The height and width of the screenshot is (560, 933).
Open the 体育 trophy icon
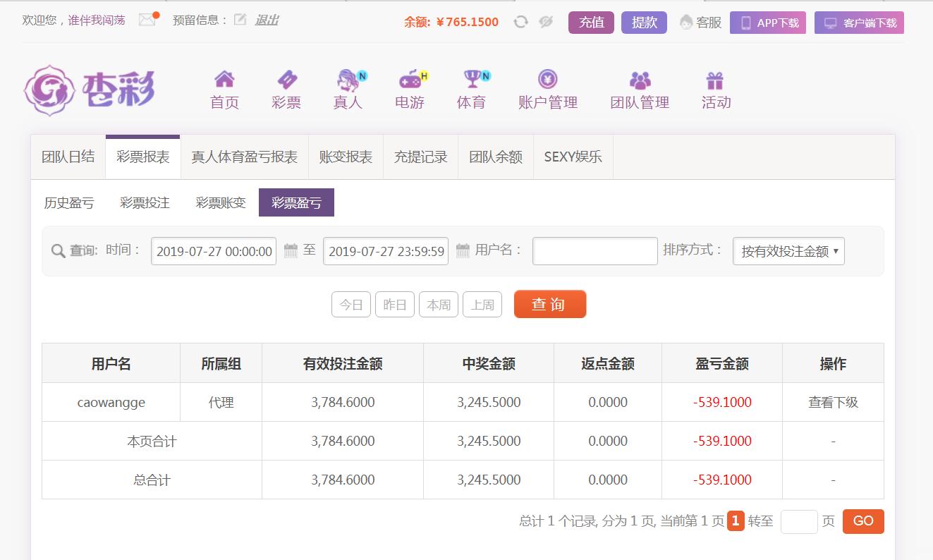point(471,79)
